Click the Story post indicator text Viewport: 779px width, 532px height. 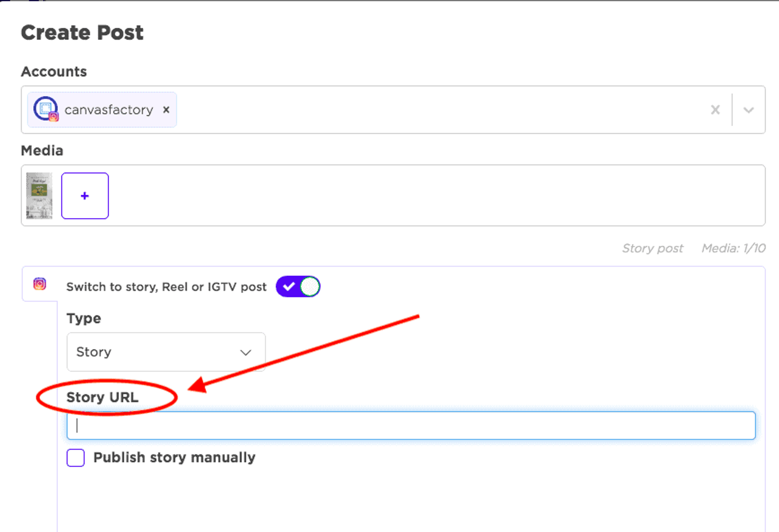pyautogui.click(x=652, y=248)
